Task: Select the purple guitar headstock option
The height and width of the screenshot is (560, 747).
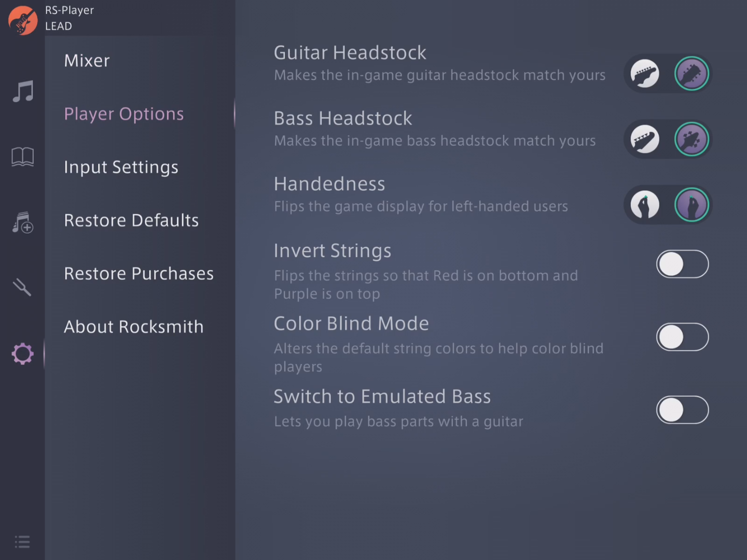Action: coord(691,74)
